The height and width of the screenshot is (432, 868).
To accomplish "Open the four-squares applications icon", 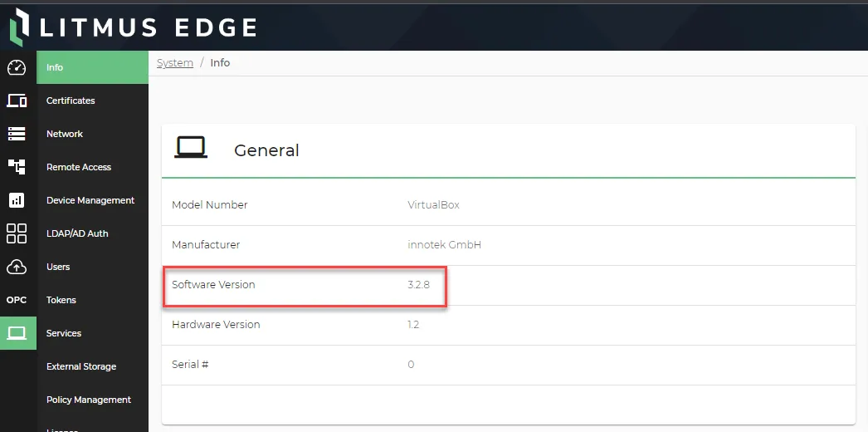I will [x=17, y=233].
